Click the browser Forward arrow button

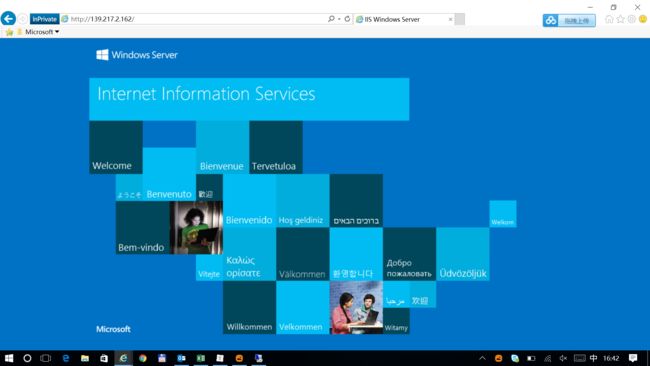click(23, 19)
